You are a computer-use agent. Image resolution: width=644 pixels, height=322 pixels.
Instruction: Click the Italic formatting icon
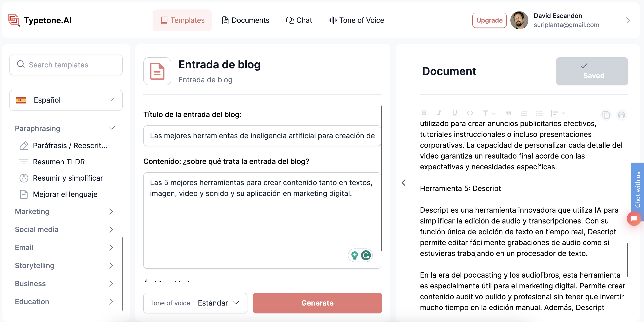(x=439, y=113)
